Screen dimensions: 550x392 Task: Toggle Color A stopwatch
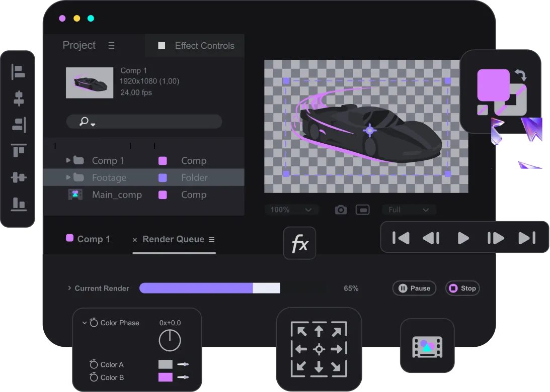click(x=94, y=364)
